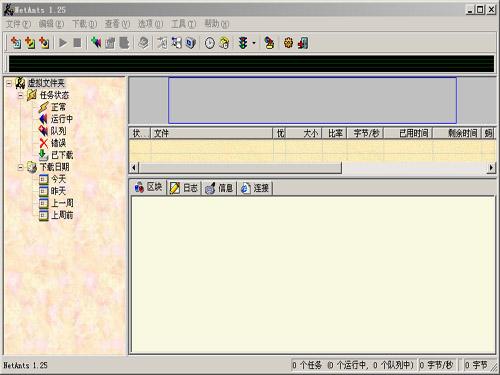Screen dimensions: 500x375
Task: Click the stop download square icon
Action: point(77,43)
